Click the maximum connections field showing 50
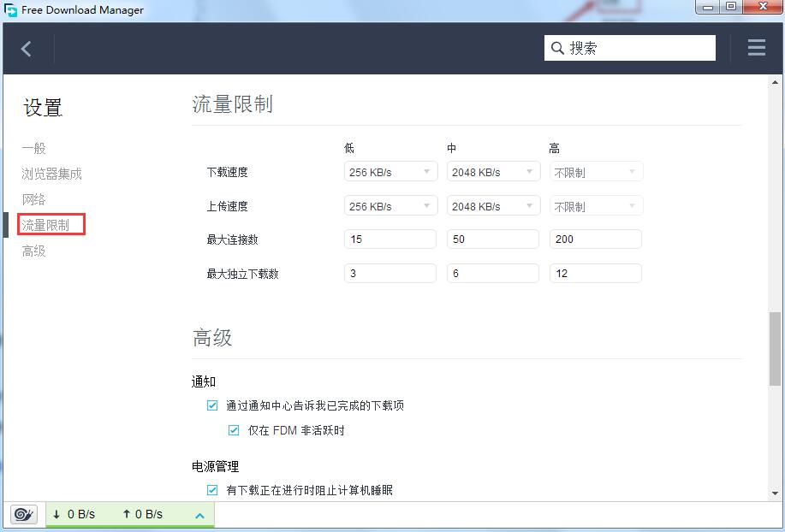The width and height of the screenshot is (785, 532). [492, 239]
